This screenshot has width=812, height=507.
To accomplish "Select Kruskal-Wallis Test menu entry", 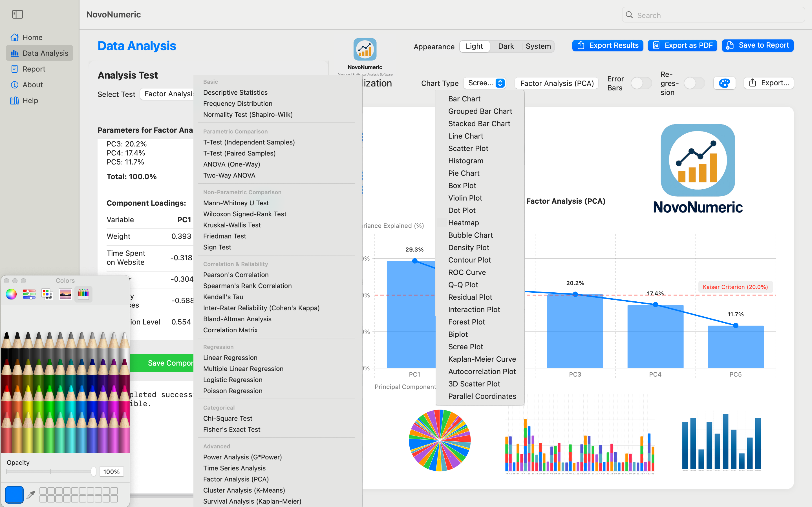I will (232, 225).
